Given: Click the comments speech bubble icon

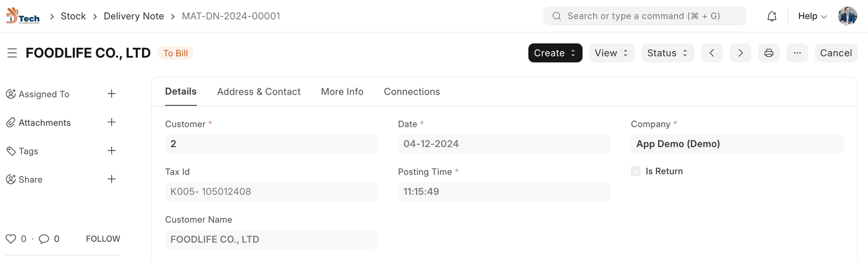Looking at the screenshot, I should (x=44, y=239).
